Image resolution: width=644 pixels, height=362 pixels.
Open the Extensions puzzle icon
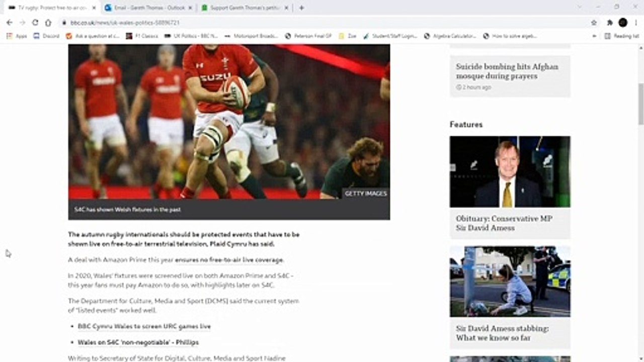tap(610, 23)
